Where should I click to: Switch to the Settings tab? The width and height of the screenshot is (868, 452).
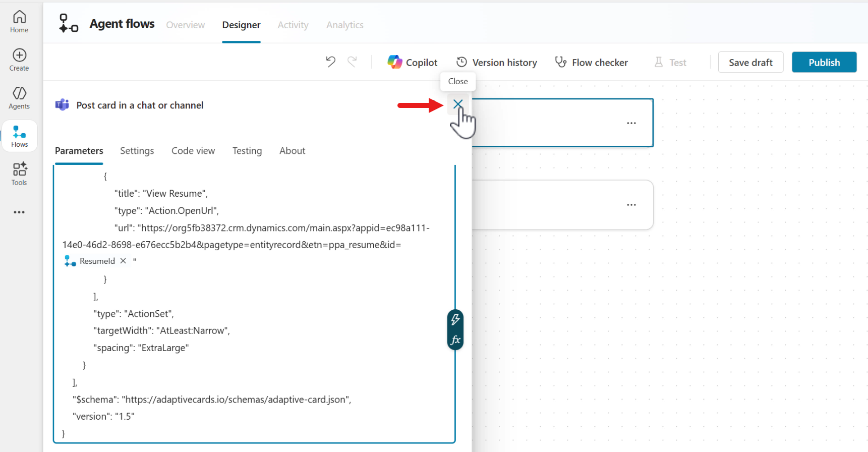[x=137, y=151]
